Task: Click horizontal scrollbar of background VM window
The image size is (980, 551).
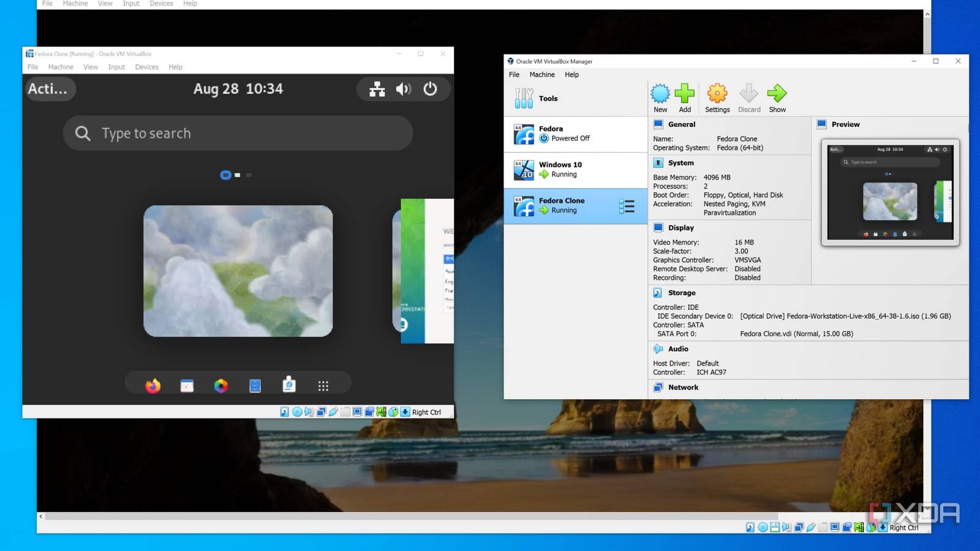Action: point(412,516)
